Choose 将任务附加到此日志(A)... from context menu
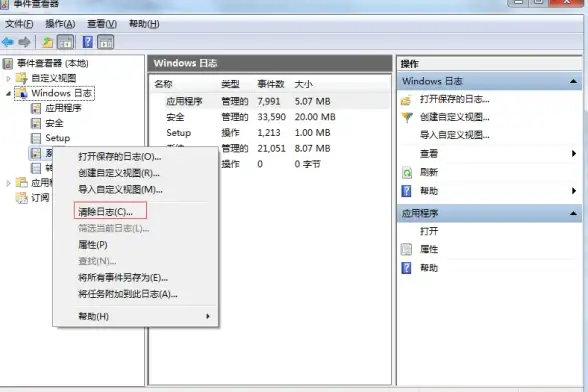 (x=128, y=294)
